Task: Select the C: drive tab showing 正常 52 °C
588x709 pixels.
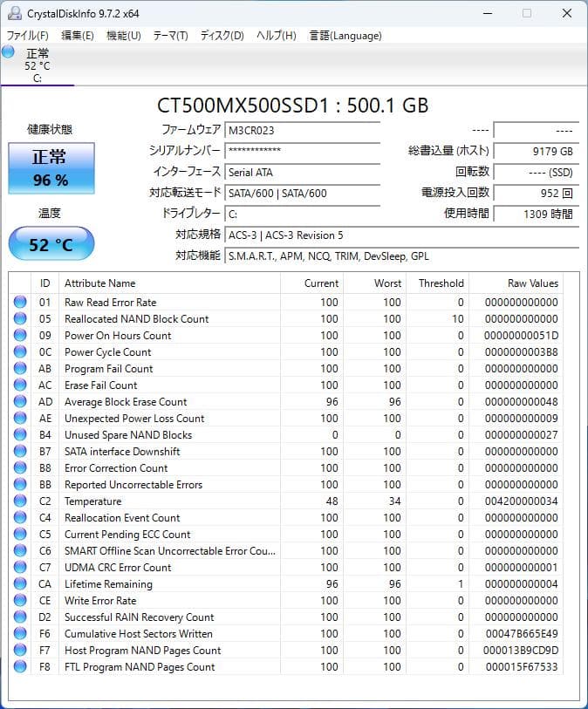Action: (x=38, y=65)
